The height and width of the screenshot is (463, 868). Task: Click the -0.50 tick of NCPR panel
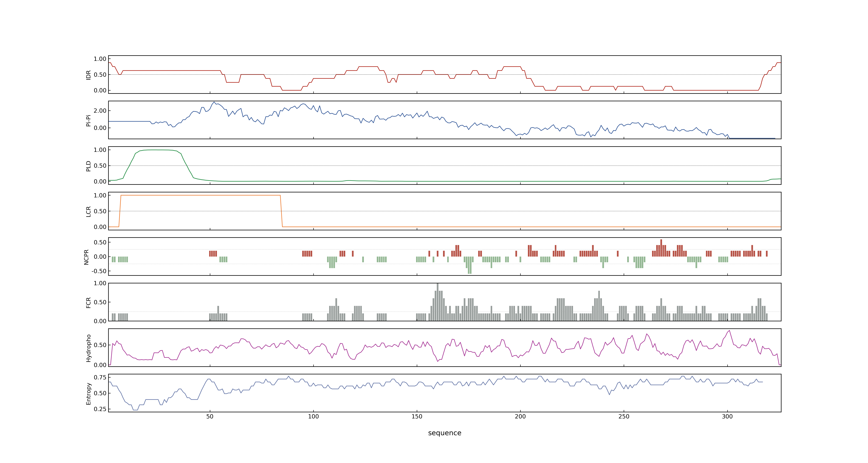point(99,271)
